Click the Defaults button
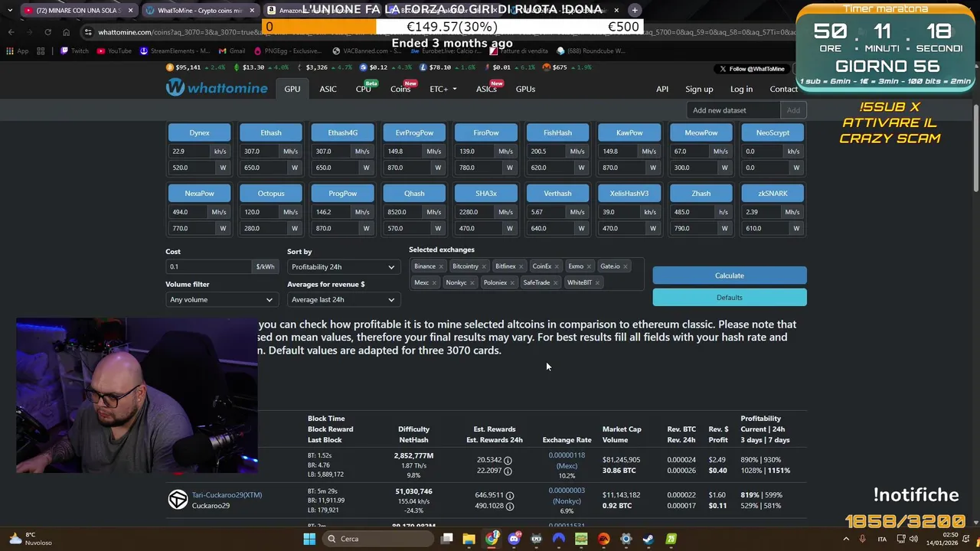The width and height of the screenshot is (980, 551). tap(729, 298)
